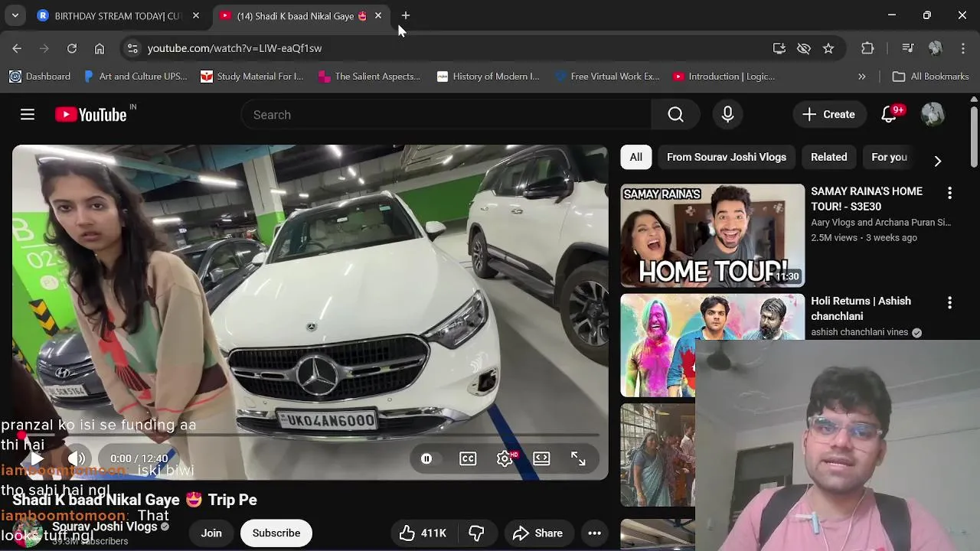This screenshot has width=980, height=551.
Task: Open options for Holi Returns video
Action: click(949, 302)
